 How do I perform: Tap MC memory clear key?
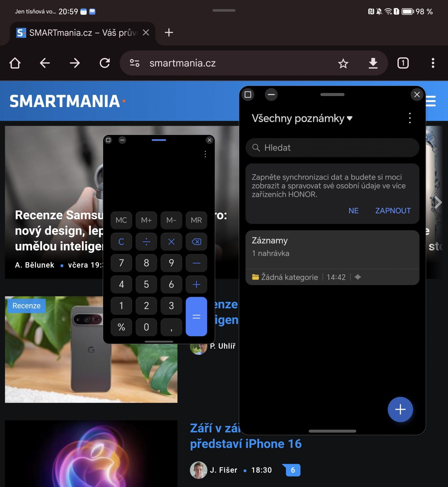pos(121,220)
